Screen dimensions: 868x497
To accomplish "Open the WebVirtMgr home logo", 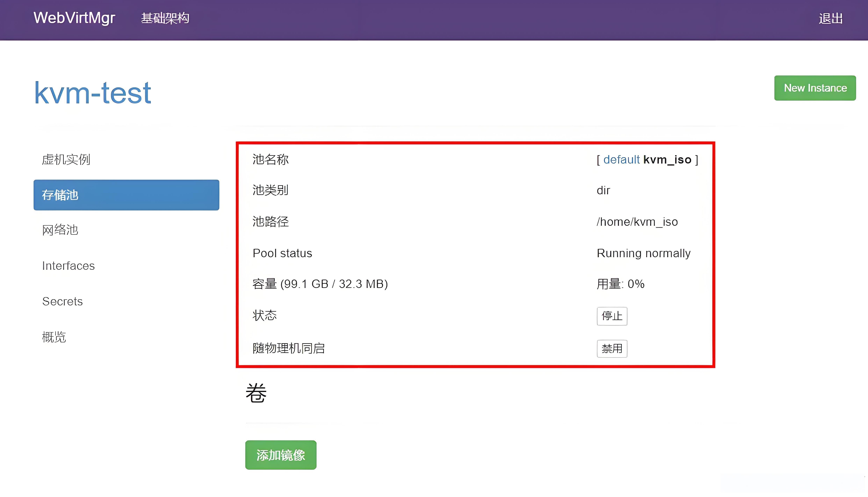I will [x=74, y=18].
